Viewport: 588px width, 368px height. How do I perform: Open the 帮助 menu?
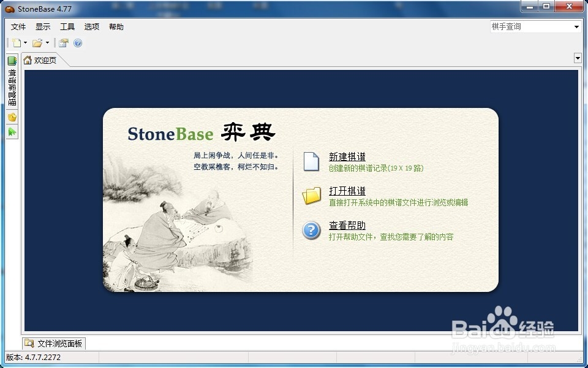[116, 26]
